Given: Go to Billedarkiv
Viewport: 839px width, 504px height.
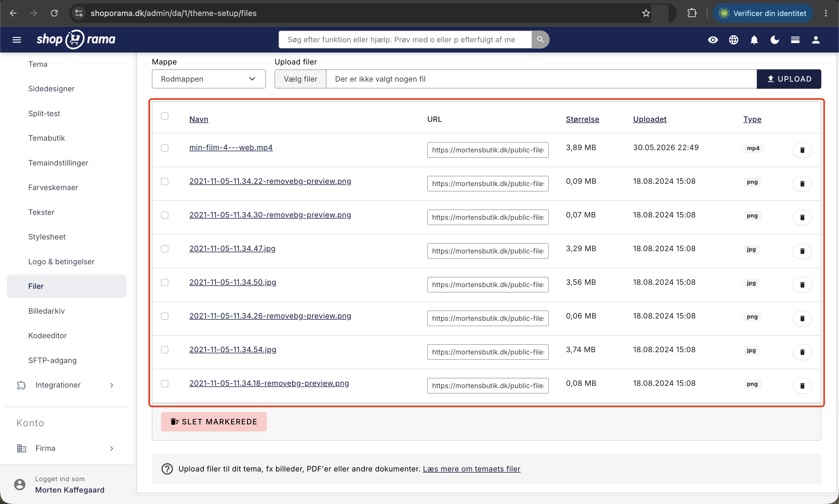Looking at the screenshot, I should click(x=46, y=311).
